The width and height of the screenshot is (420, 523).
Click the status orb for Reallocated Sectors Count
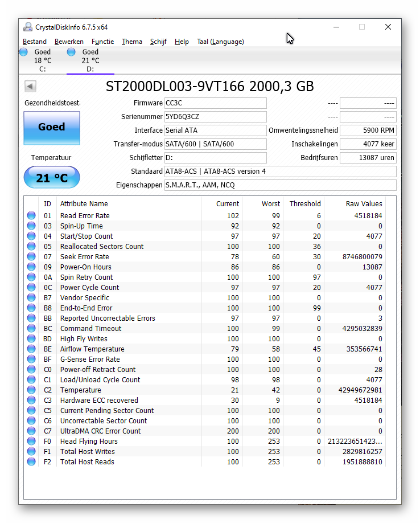(31, 247)
